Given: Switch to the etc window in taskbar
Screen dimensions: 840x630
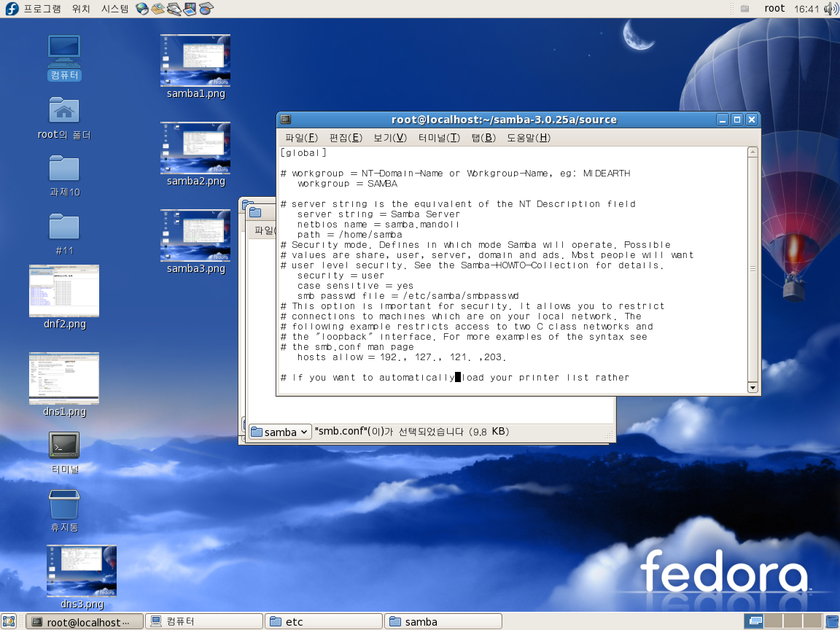Looking at the screenshot, I should (323, 621).
